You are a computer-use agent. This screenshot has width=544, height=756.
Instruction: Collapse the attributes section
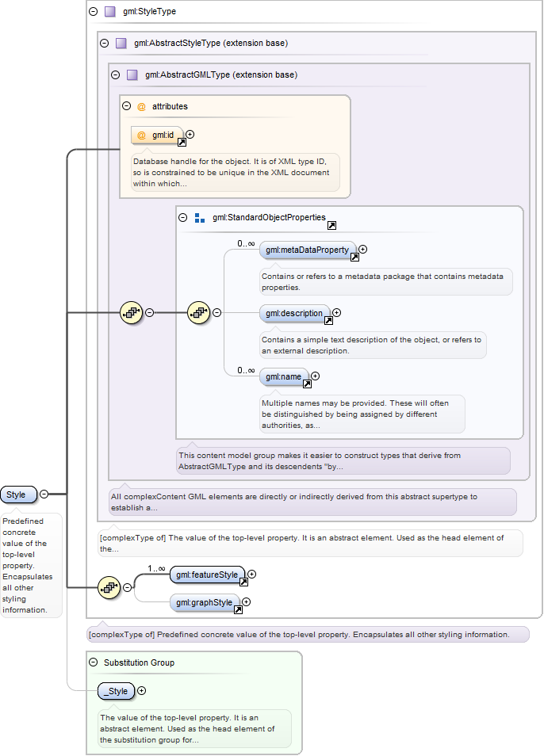[126, 106]
